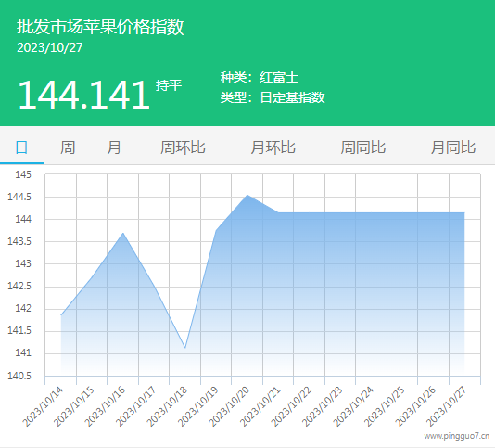The width and height of the screenshot is (495, 448).
Task: Click the 2023/10/14 starting chart point
Action: click(61, 315)
